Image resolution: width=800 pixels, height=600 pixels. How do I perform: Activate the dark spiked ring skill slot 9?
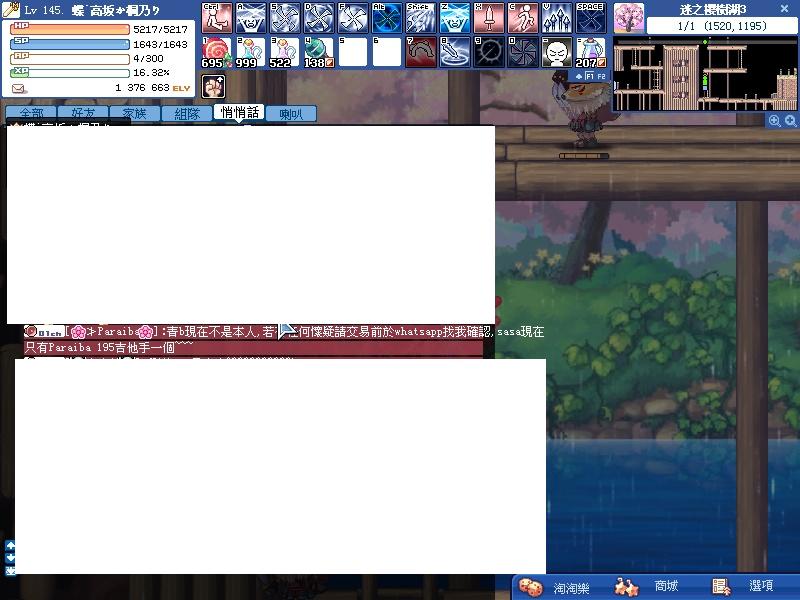[x=489, y=52]
